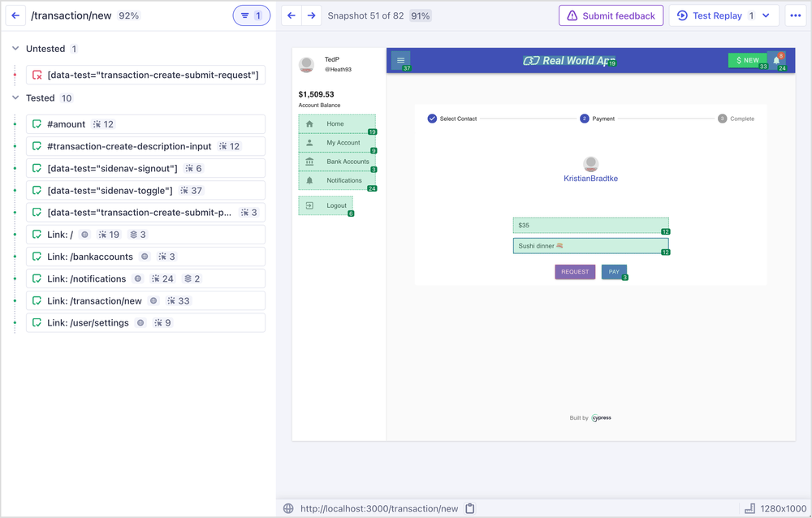Screen dimensions: 812x518
Task: Go to the next snapshot
Action: [x=311, y=15]
